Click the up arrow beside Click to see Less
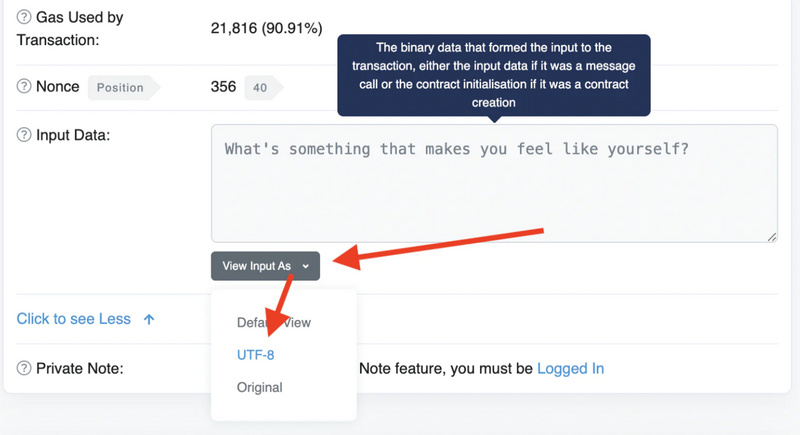 149,319
